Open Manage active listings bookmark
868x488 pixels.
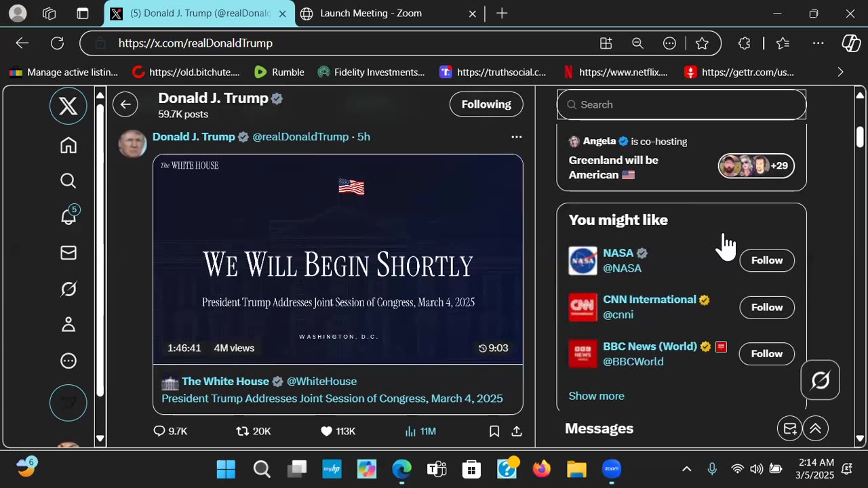coord(63,72)
